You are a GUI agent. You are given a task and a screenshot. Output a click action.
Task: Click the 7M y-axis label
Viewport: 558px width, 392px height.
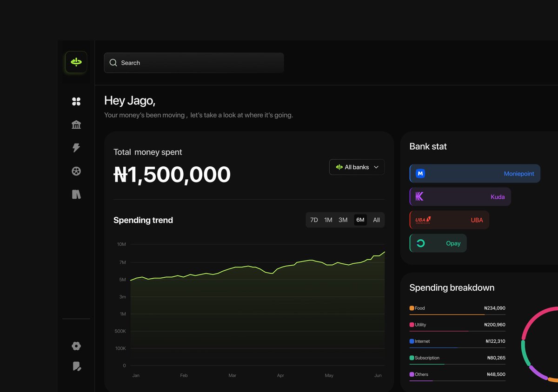(x=122, y=262)
